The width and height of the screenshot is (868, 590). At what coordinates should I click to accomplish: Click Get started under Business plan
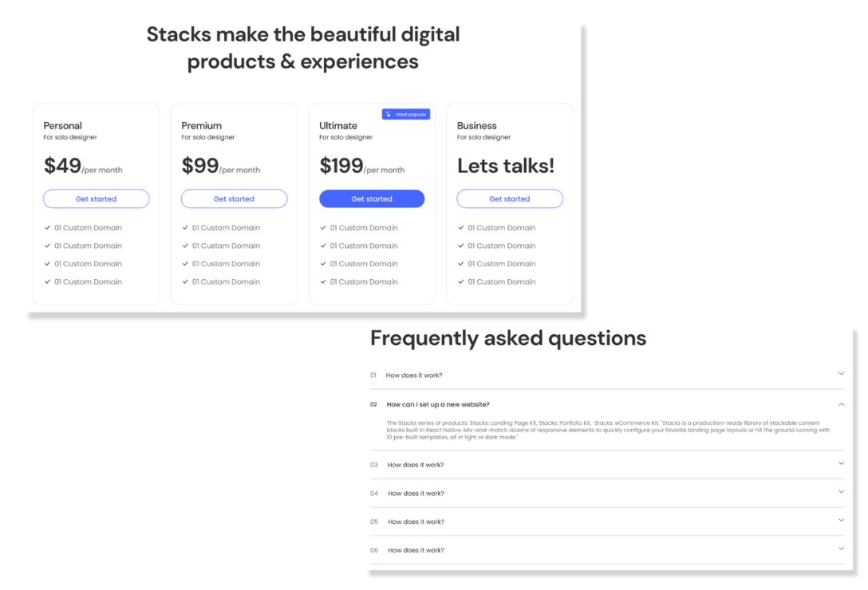click(510, 199)
